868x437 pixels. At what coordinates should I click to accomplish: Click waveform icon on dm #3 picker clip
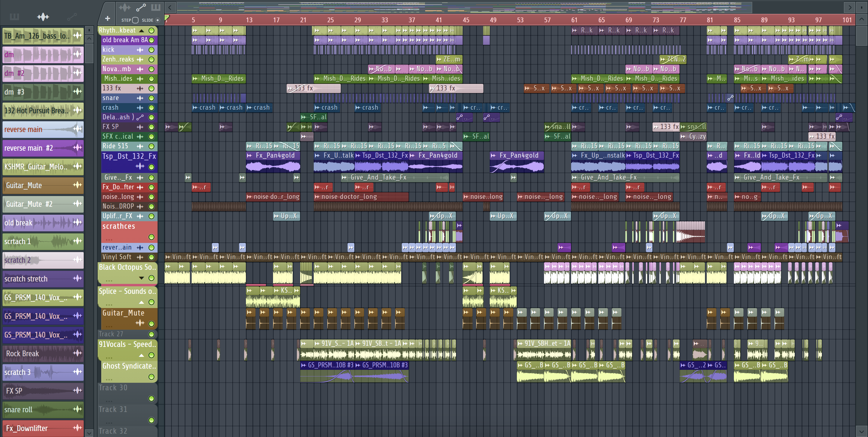coord(77,91)
